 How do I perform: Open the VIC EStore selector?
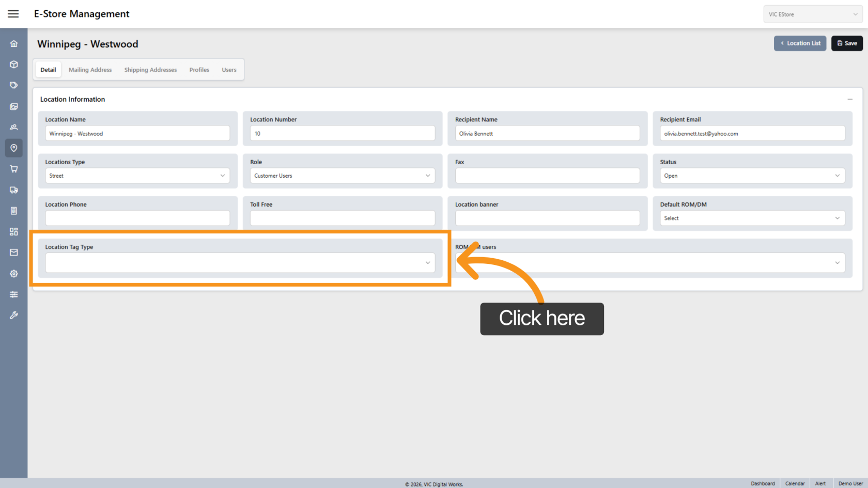click(x=813, y=14)
